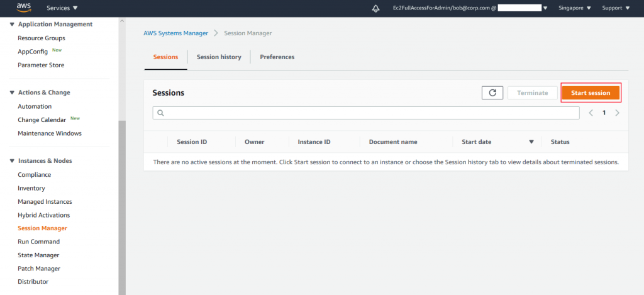The image size is (644, 295).
Task: Open State Manager in sidebar
Action: pyautogui.click(x=38, y=255)
